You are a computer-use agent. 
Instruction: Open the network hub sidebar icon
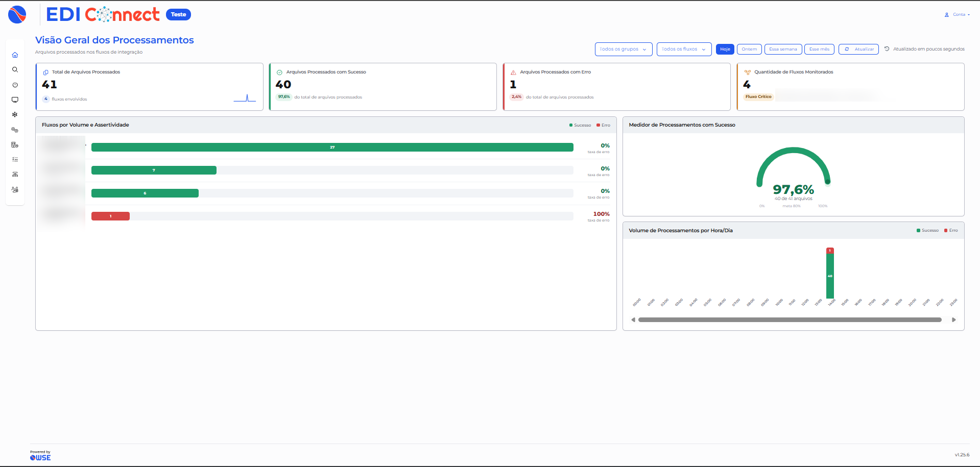click(x=15, y=115)
